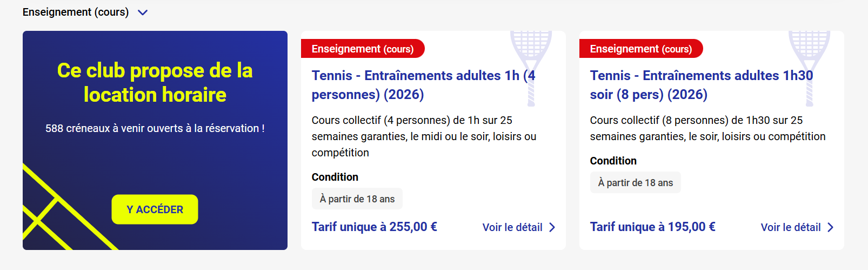Click 'Voir le détail' on the 255,00 € course
Screen dimensions: 868x270
click(x=512, y=227)
